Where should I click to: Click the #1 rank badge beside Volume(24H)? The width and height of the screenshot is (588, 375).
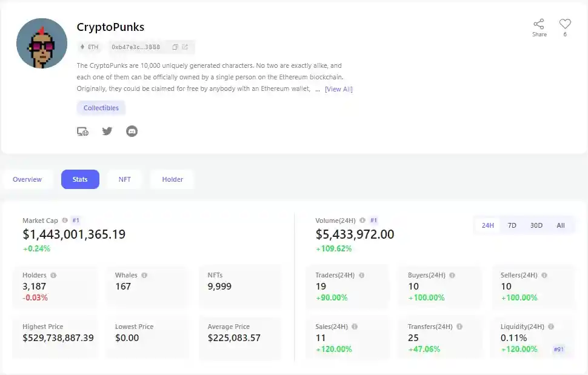click(374, 221)
